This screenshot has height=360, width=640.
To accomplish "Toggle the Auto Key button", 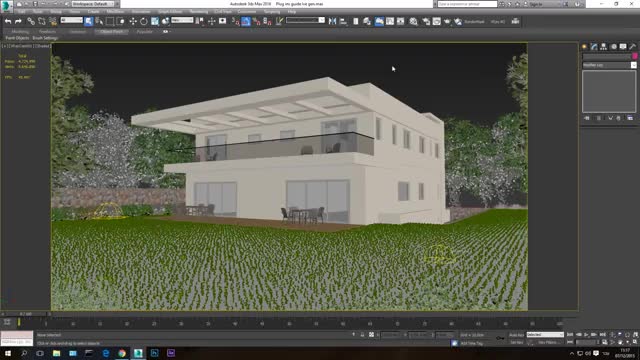I will [516, 335].
